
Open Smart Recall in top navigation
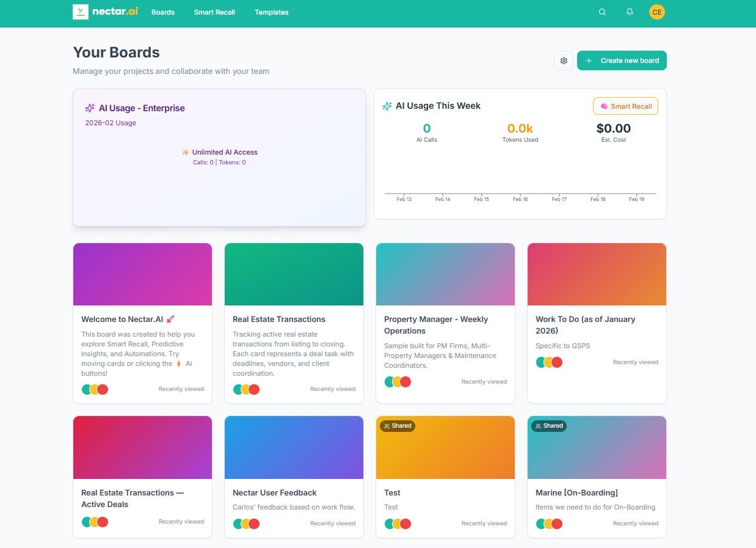[214, 12]
